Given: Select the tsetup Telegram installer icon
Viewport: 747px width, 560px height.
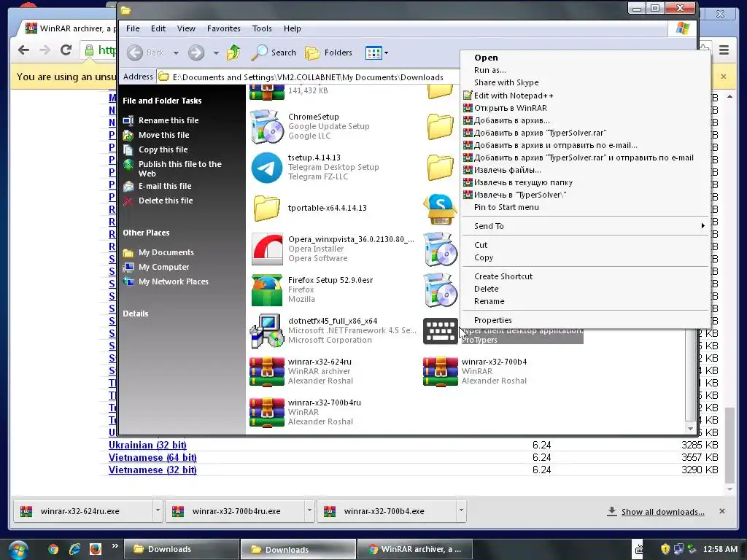Looking at the screenshot, I should click(x=267, y=167).
